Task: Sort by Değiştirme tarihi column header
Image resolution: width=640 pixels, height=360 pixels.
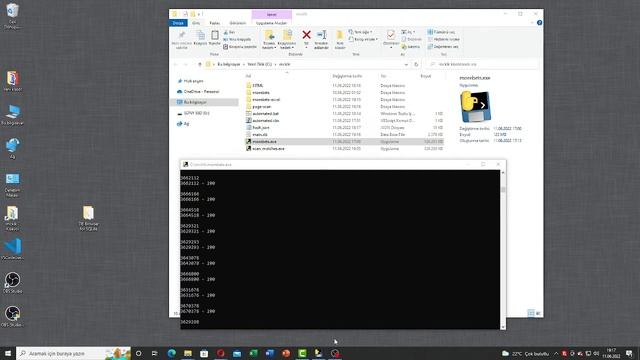Action: (x=347, y=76)
